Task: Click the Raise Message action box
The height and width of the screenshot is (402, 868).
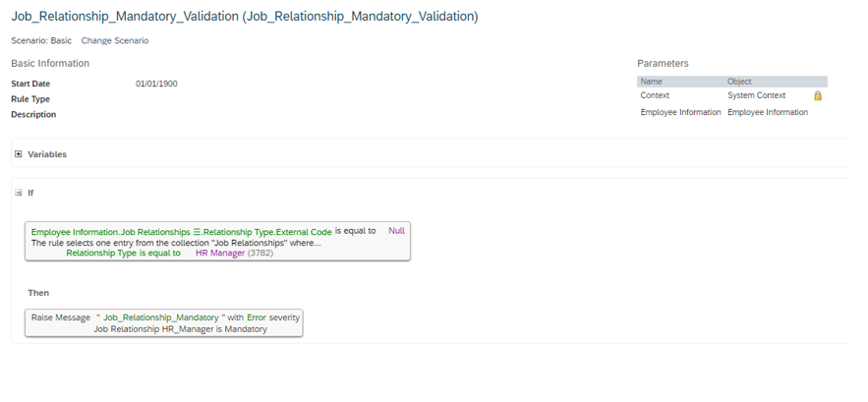Action: tap(164, 322)
